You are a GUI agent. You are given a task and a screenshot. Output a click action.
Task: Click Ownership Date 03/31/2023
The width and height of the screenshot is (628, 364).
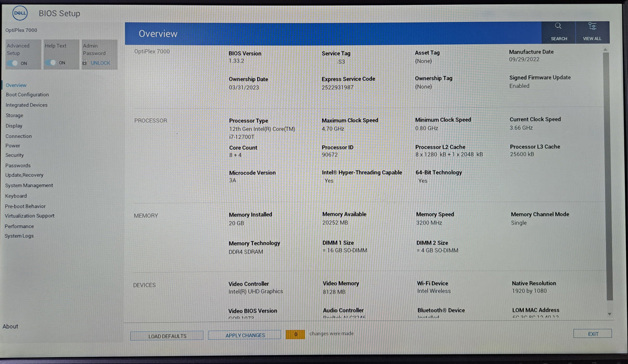tap(244, 87)
